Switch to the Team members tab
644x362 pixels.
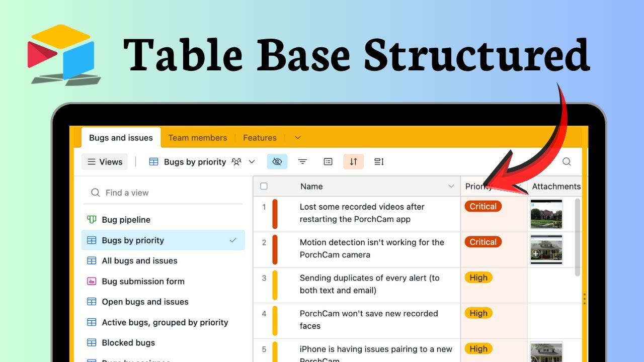pyautogui.click(x=198, y=138)
